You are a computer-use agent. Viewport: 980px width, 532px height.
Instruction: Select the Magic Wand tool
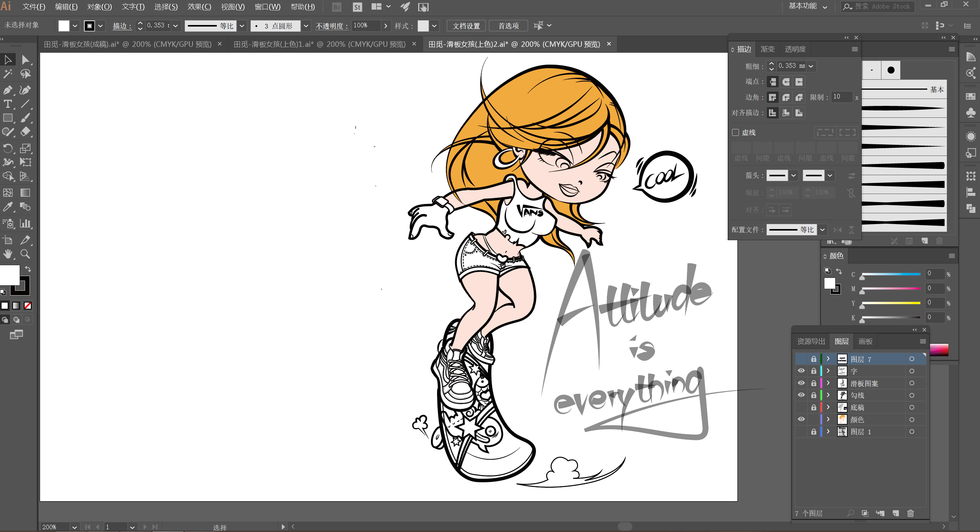(7, 74)
